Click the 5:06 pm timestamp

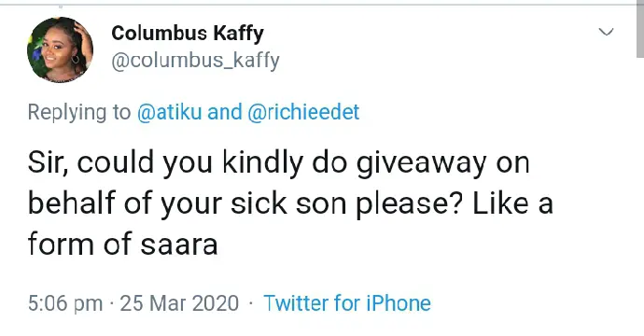click(x=65, y=303)
